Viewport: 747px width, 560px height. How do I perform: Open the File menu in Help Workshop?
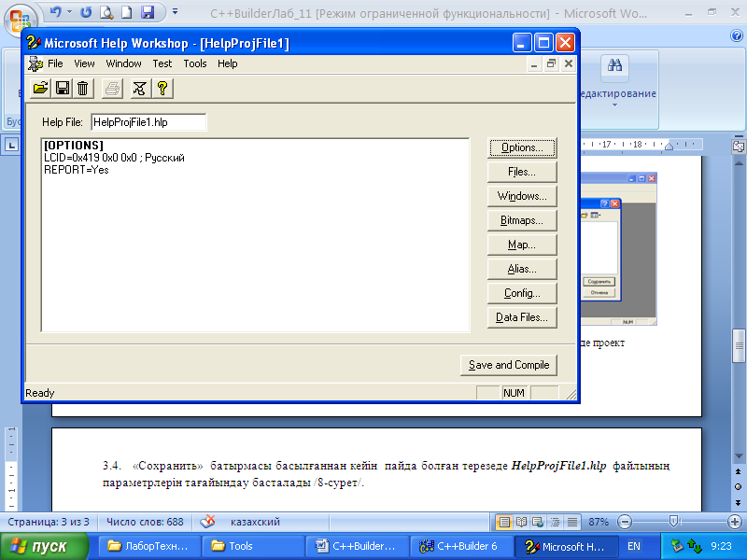(55, 63)
